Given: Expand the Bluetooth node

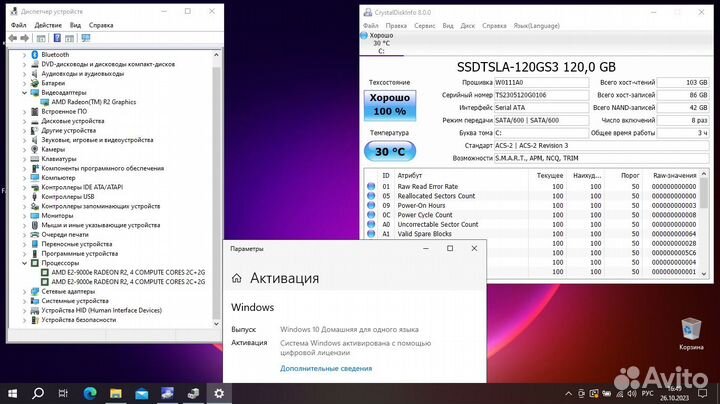Looking at the screenshot, I should pyautogui.click(x=24, y=55).
